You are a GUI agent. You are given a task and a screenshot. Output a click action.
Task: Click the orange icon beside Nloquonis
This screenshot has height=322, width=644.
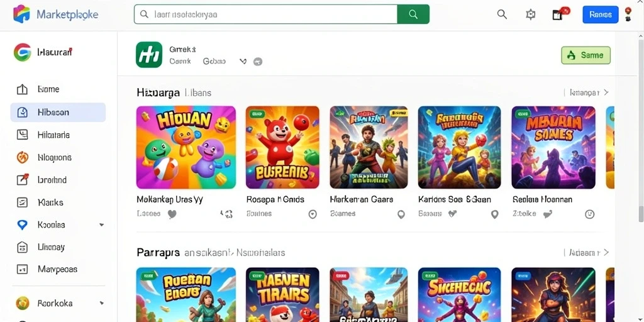(x=22, y=157)
